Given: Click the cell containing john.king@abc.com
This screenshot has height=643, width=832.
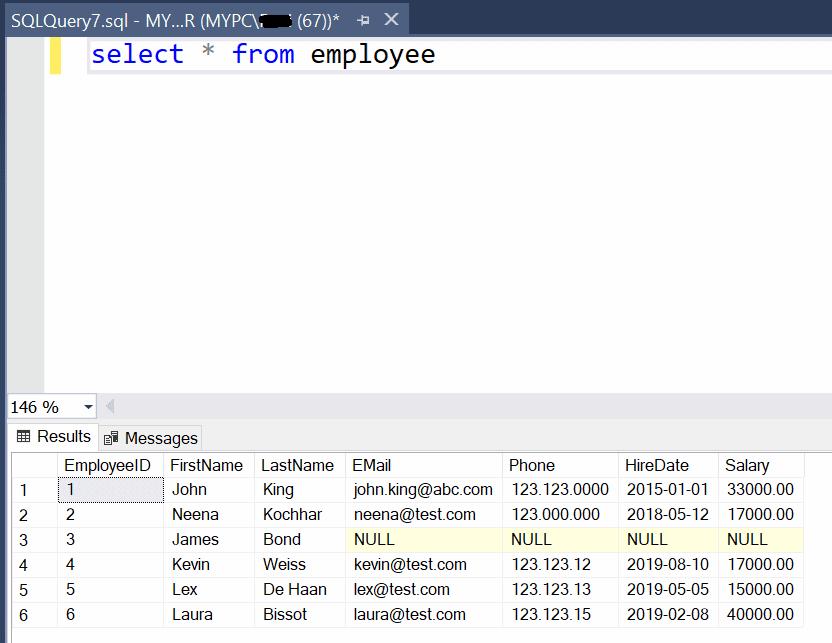Looking at the screenshot, I should tap(423, 490).
